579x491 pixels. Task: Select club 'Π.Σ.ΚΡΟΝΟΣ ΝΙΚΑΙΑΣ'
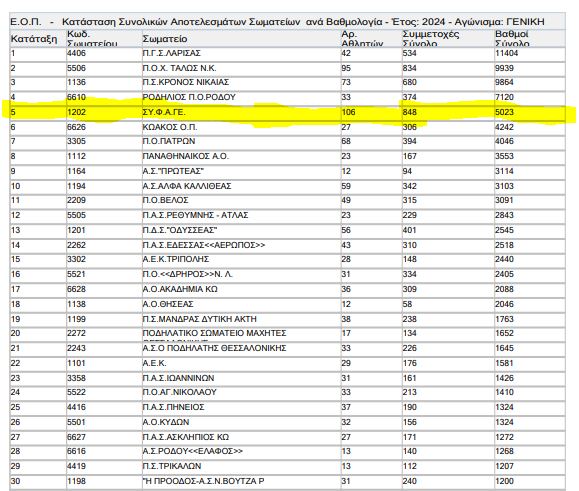[x=186, y=82]
